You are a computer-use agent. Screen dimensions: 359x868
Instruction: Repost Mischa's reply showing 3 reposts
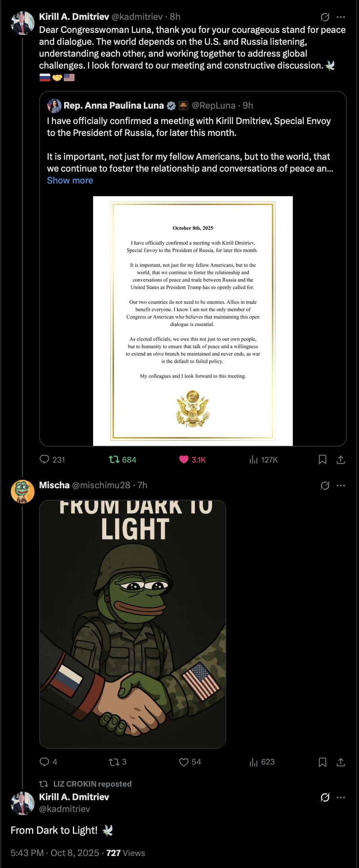click(114, 762)
